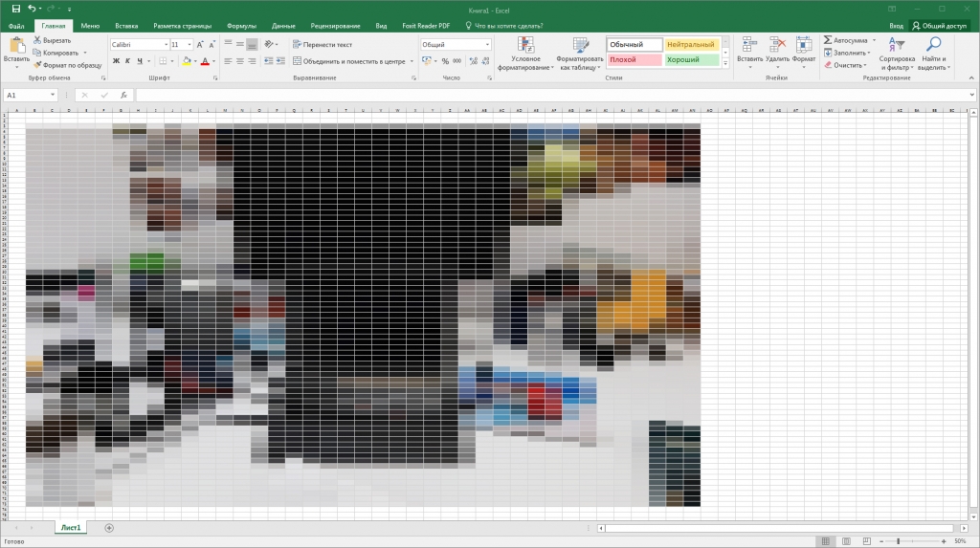Apply the Хороший cell style
980x548 pixels.
(691, 60)
